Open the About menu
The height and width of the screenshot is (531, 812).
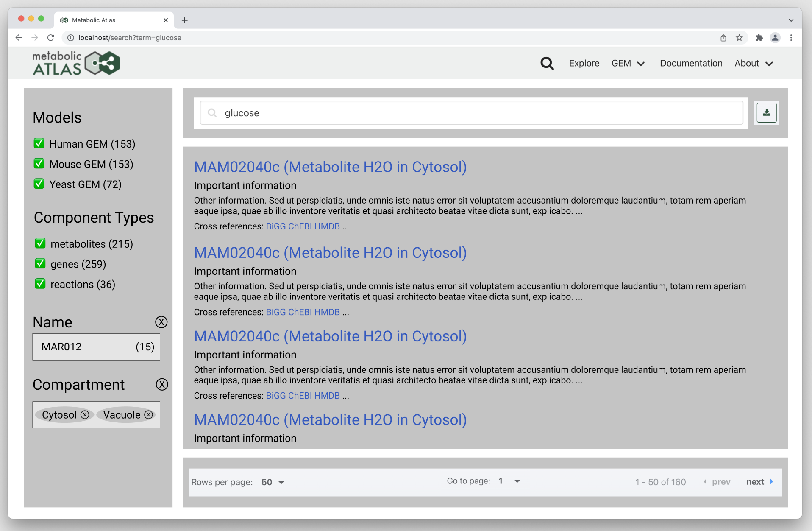[x=754, y=63]
